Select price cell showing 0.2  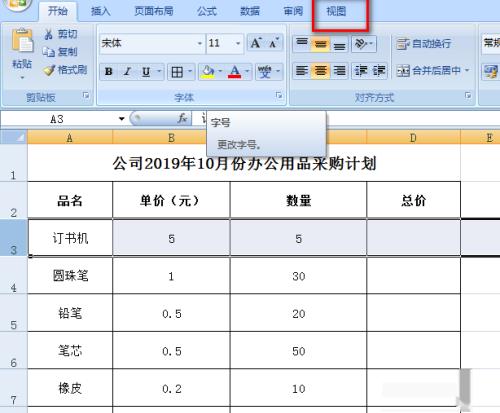click(x=171, y=388)
